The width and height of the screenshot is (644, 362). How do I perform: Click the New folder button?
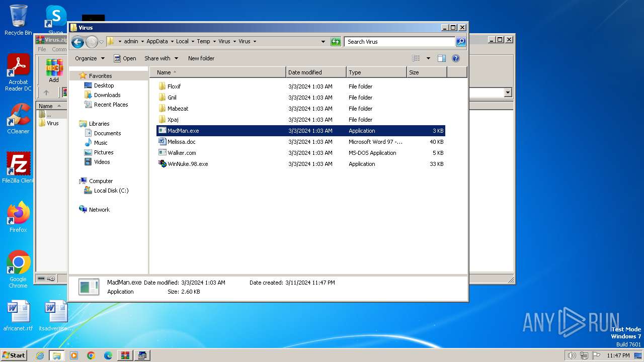click(201, 58)
